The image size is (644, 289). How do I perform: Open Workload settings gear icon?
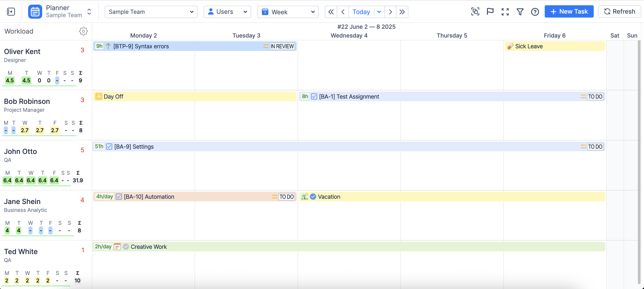click(x=83, y=31)
